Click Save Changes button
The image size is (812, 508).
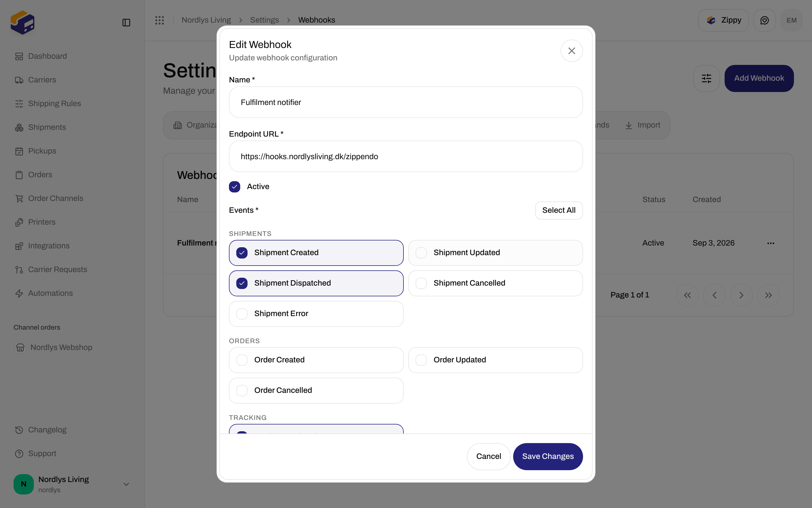coord(548,456)
